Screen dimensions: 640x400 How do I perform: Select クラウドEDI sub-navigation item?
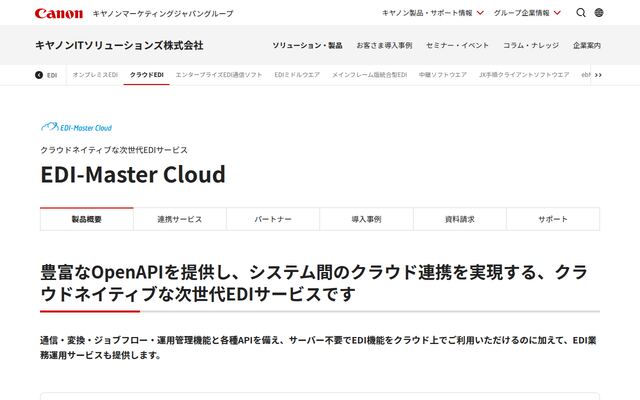(147, 75)
